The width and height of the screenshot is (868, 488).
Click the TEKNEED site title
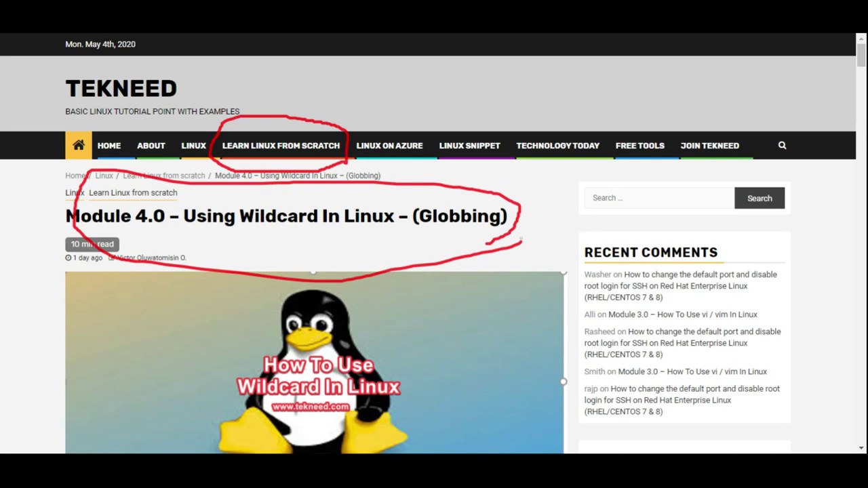pos(121,88)
